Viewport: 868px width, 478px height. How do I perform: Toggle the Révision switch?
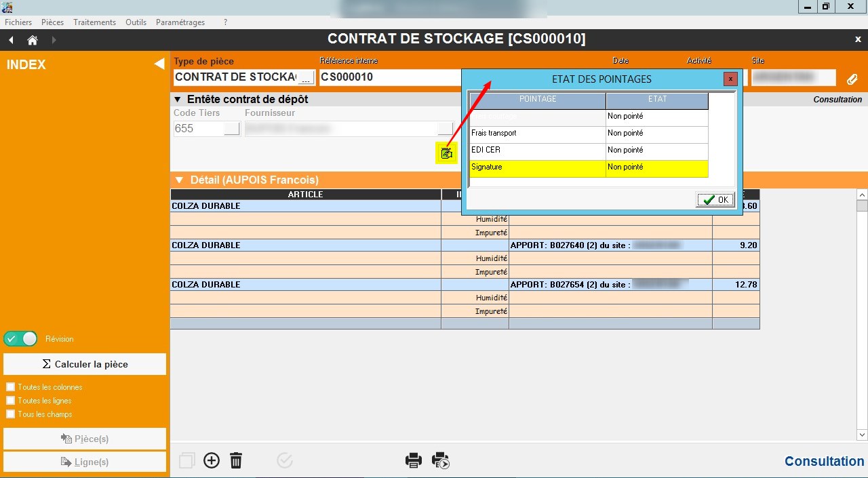coord(21,339)
